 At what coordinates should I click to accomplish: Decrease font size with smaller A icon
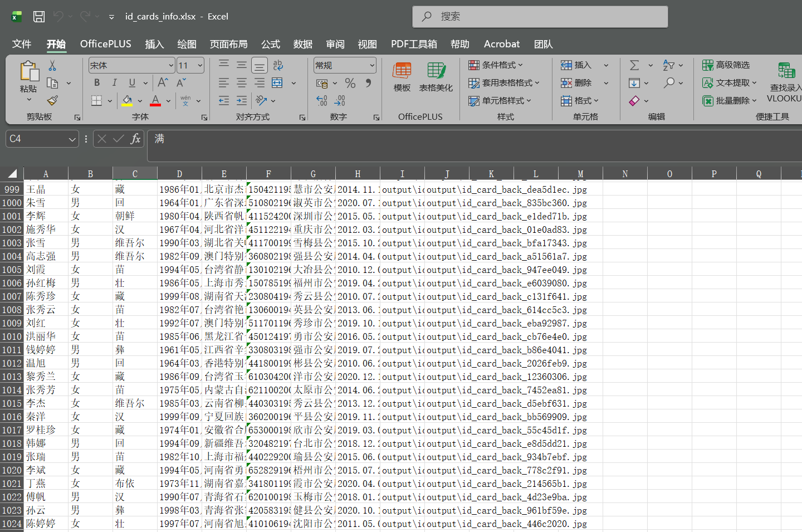(181, 83)
